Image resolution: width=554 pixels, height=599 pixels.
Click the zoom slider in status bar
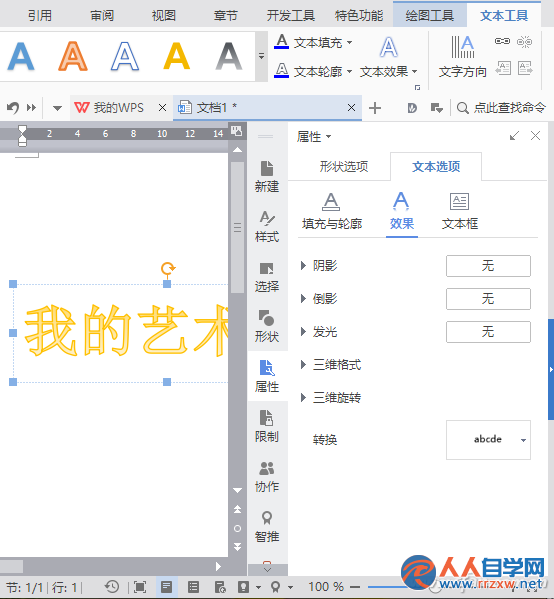[x=386, y=587]
